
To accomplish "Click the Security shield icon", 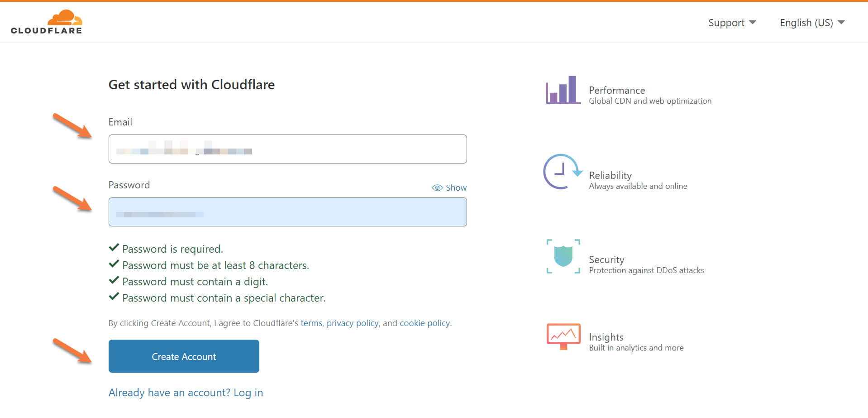I will pos(563,256).
